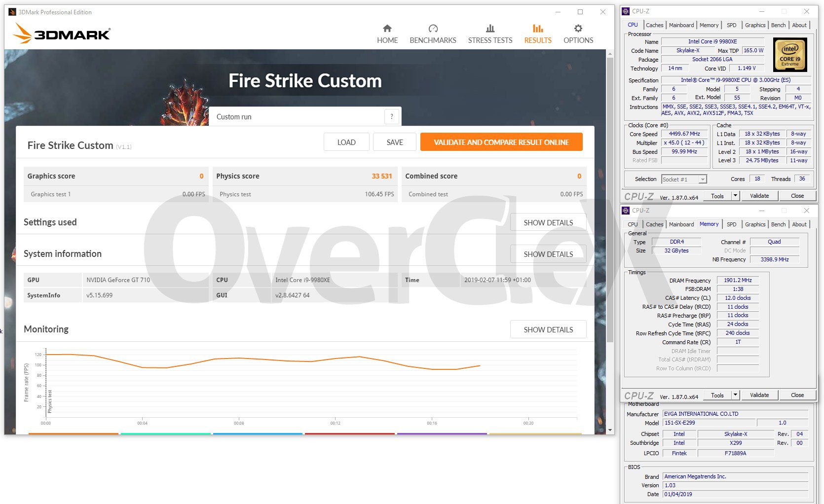
Task: Open the BENCHMARKS section in 3DMark
Action: click(x=433, y=34)
